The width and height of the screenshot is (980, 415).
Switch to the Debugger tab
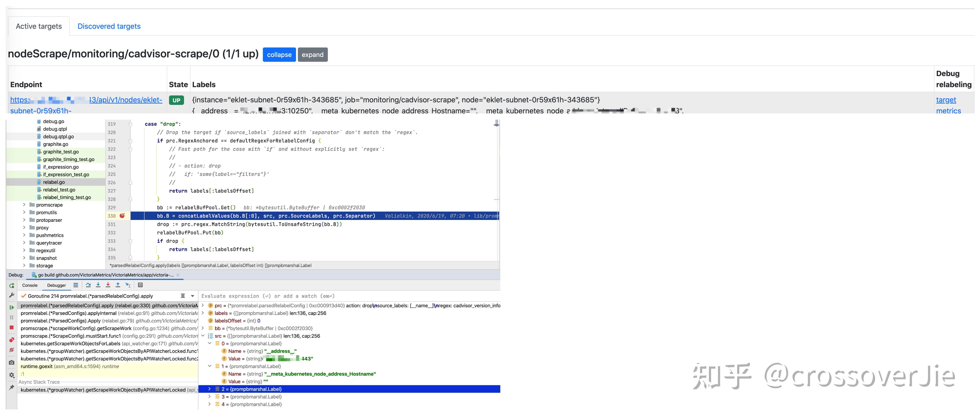pos(57,285)
